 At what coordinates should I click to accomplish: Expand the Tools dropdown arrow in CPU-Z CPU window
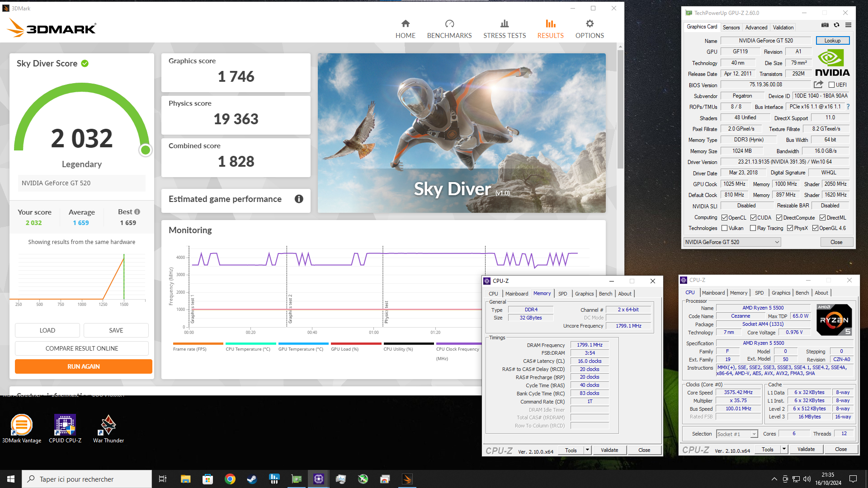point(784,449)
